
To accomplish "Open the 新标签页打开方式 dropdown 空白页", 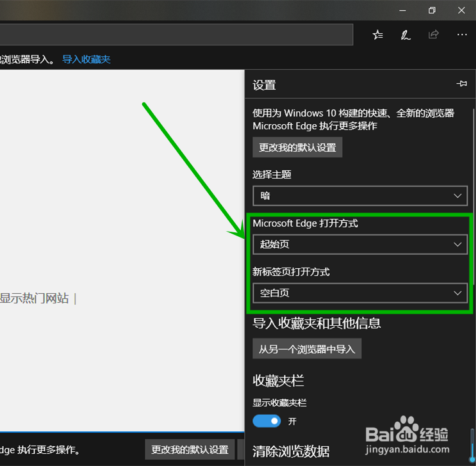I will [360, 293].
